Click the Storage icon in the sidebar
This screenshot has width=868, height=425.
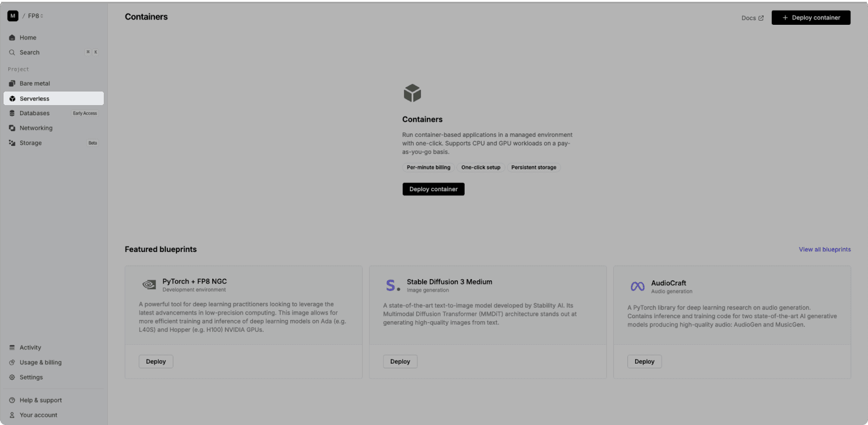tap(12, 142)
